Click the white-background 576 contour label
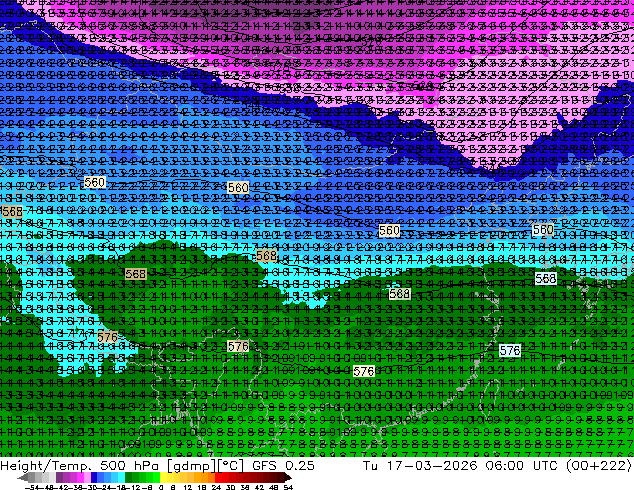The width and height of the screenshot is (634, 490). tap(509, 350)
